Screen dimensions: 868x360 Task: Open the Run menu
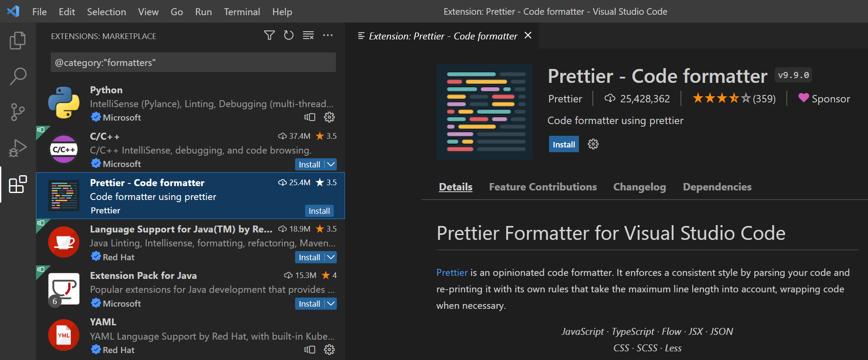(204, 12)
